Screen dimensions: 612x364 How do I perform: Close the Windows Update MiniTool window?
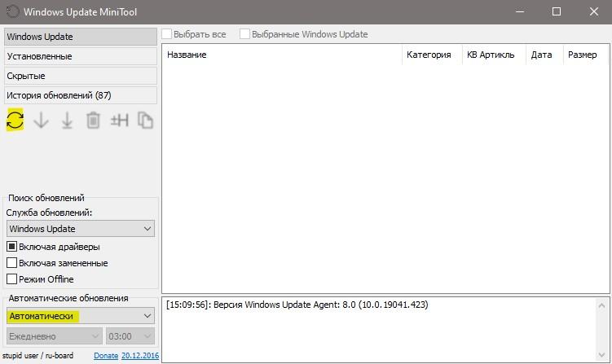pyautogui.click(x=593, y=11)
